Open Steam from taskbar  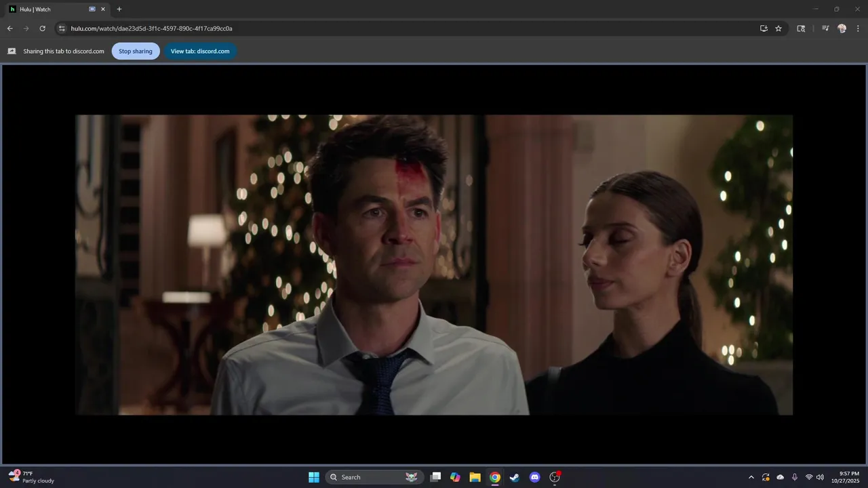515,477
